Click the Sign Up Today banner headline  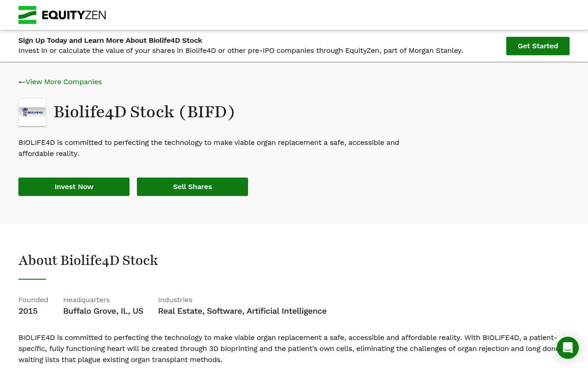pyautogui.click(x=110, y=40)
